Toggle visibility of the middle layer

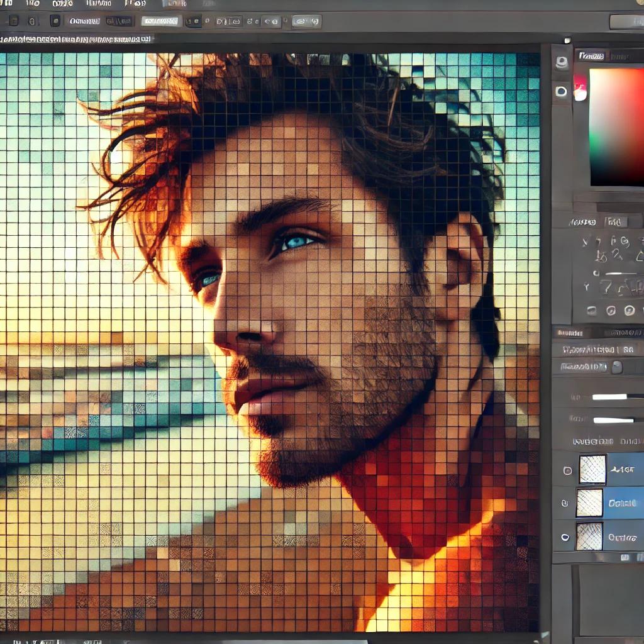coord(565,503)
